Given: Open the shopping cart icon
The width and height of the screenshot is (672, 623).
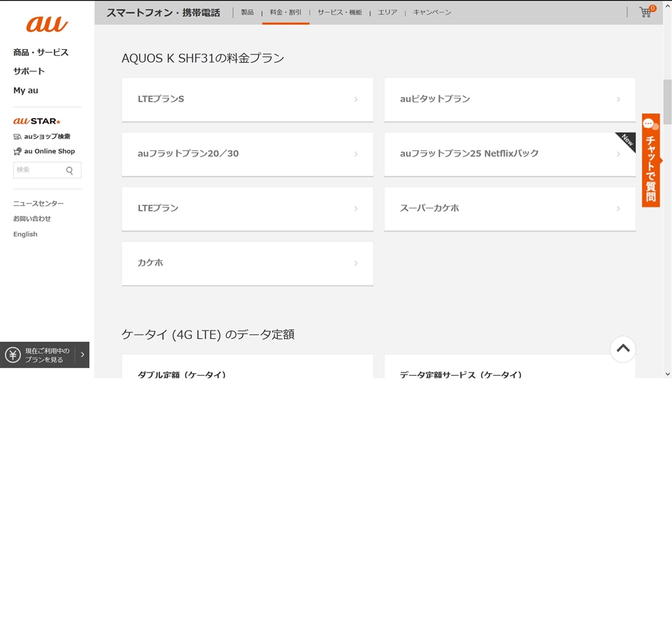Looking at the screenshot, I should 646,12.
